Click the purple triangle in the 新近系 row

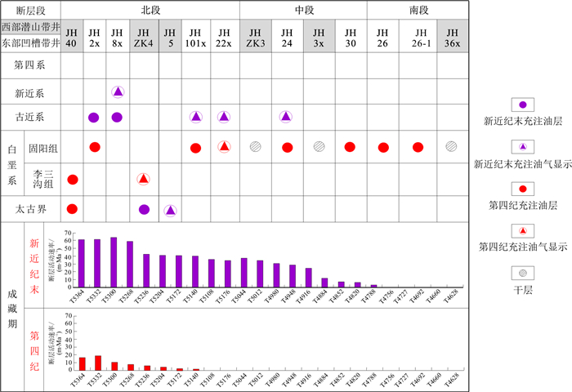tap(117, 92)
